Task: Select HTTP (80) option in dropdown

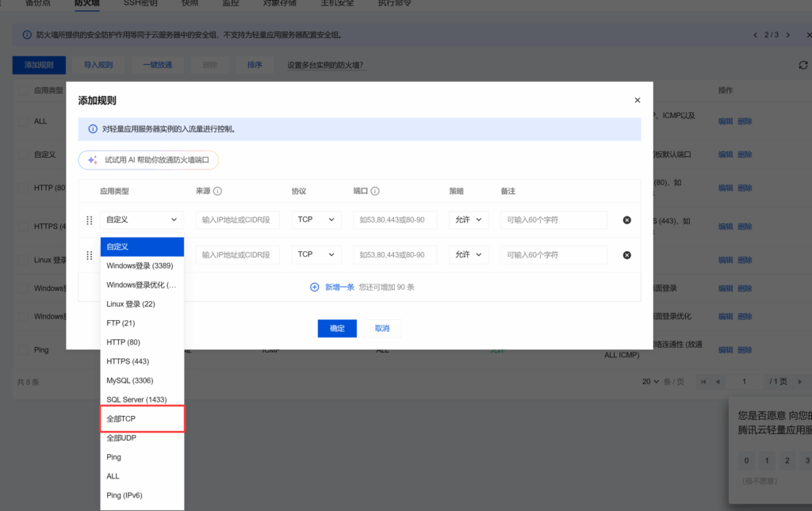Action: (142, 342)
